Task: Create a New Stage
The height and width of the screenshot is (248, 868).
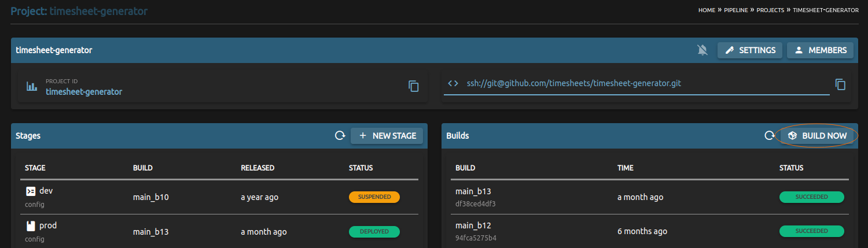Action: [x=387, y=136]
